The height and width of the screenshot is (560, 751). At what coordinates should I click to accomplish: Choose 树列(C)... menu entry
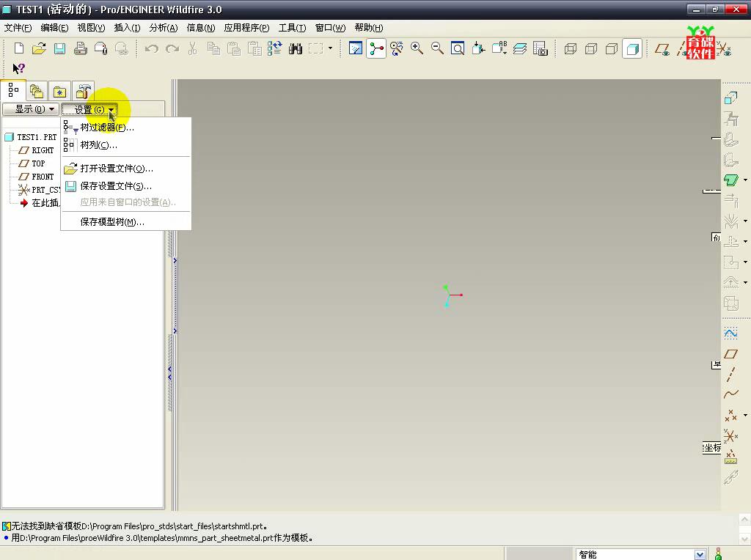[x=125, y=144]
